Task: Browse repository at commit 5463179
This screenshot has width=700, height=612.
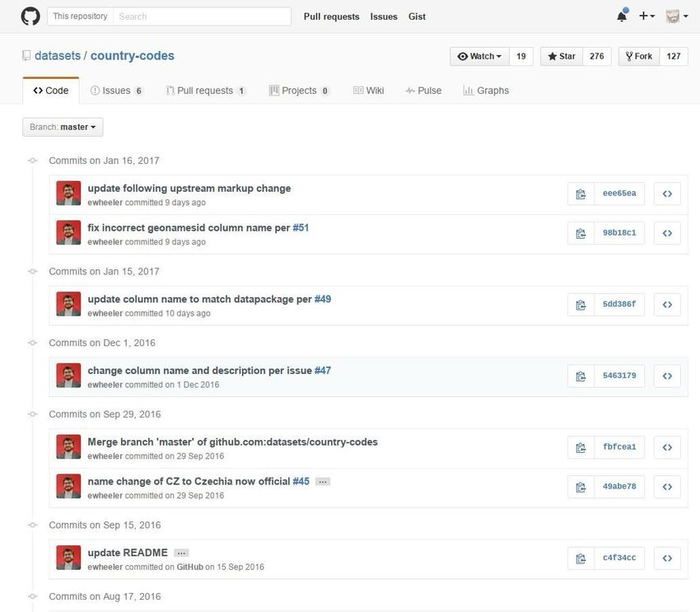Action: click(667, 376)
